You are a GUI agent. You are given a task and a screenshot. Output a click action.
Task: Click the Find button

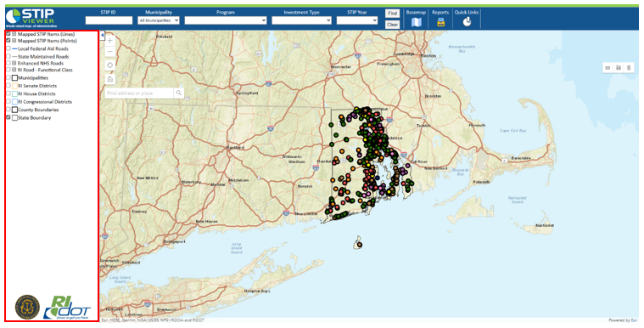[392, 14]
